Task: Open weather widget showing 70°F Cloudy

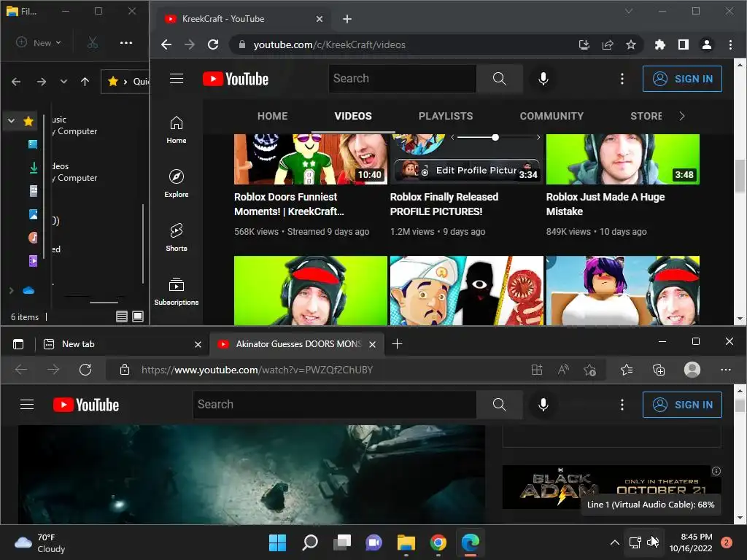Action: 40,542
